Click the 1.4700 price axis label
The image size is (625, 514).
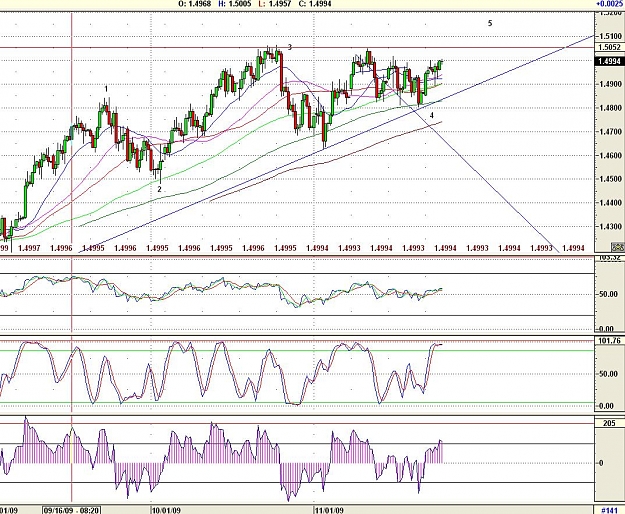[x=610, y=131]
